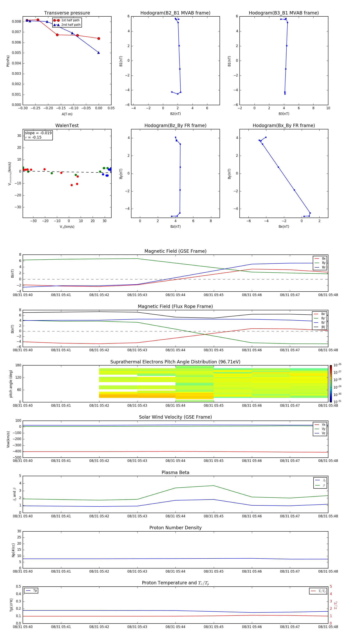
Task: Click the β legend entry in Plasma Beta
Action: [x=320, y=485]
